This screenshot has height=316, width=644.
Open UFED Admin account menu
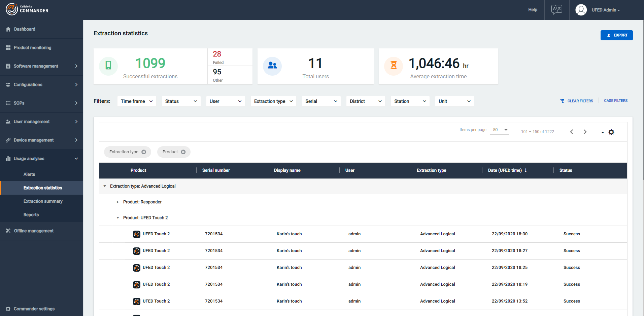606,10
